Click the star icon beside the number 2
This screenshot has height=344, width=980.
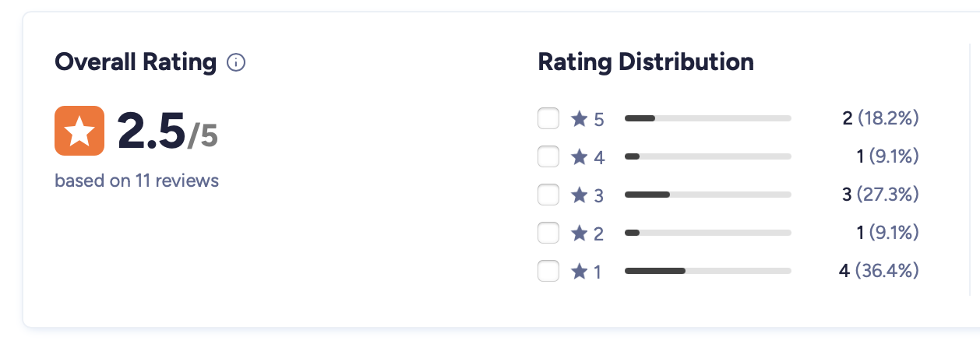pyautogui.click(x=579, y=233)
